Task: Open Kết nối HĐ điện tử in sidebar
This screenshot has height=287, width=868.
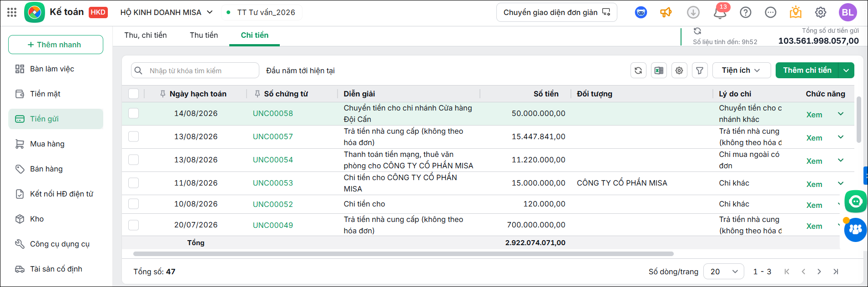Action: pos(56,194)
